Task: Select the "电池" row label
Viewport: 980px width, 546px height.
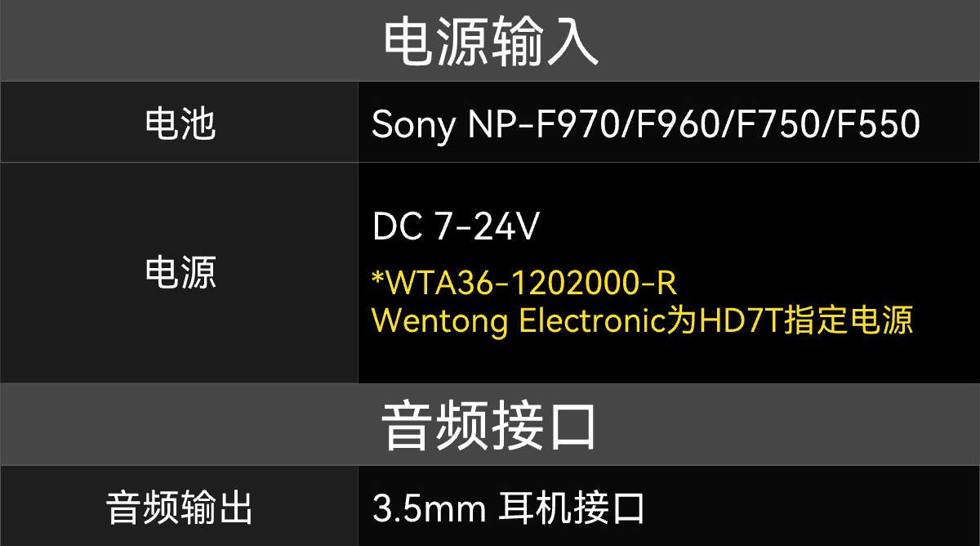Action: click(180, 124)
